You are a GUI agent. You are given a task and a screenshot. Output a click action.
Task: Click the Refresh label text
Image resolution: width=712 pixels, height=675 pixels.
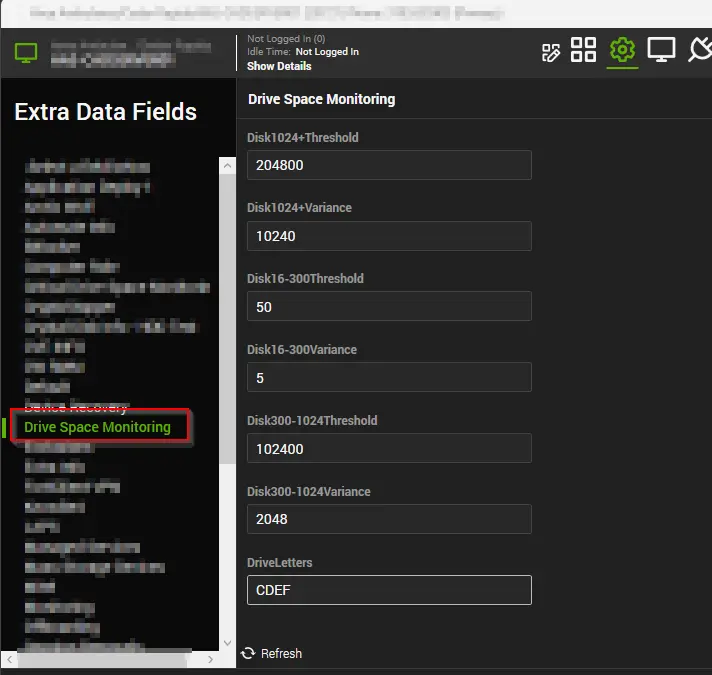coord(281,654)
